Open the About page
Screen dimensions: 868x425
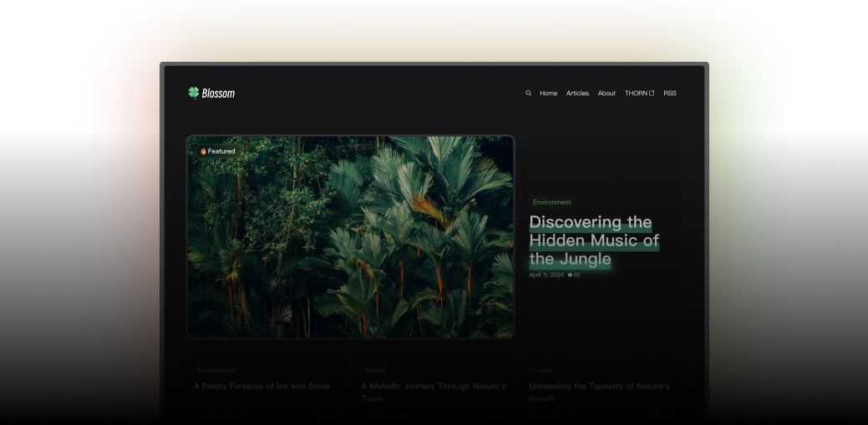(x=607, y=94)
